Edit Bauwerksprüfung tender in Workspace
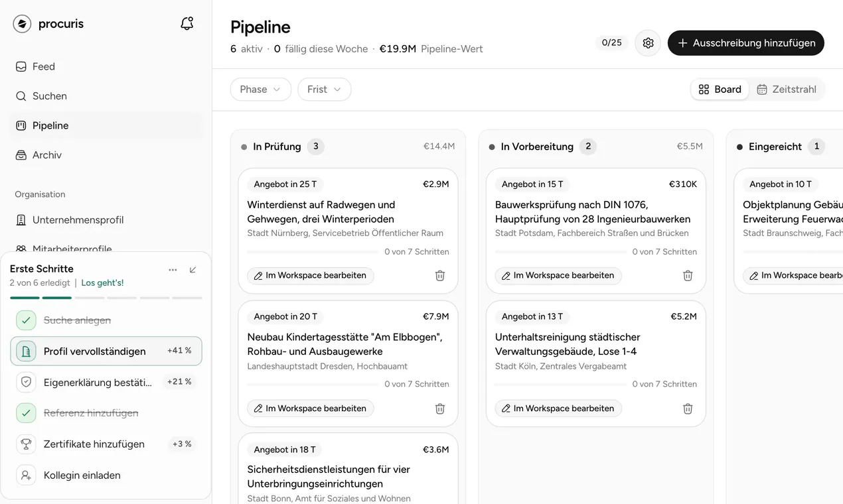This screenshot has height=504, width=843. click(558, 275)
